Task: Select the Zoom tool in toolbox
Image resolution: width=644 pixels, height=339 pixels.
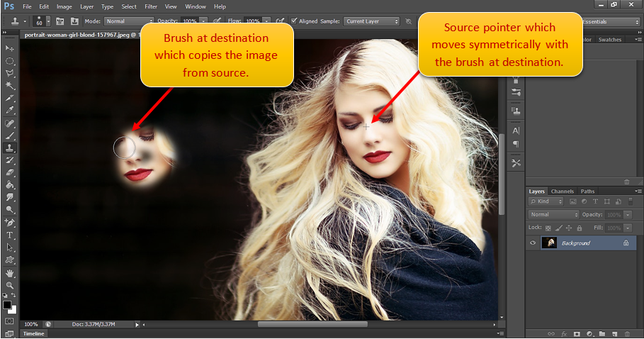Action: (x=9, y=285)
